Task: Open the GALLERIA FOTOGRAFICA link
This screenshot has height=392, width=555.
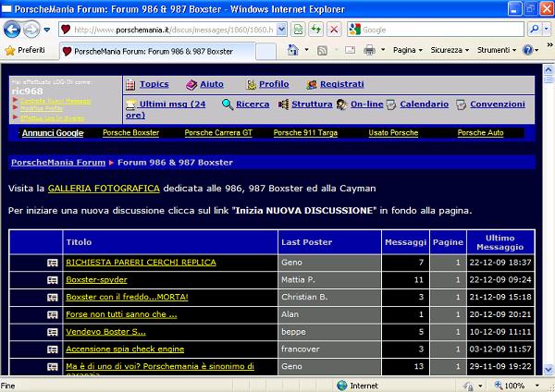Action: pyautogui.click(x=104, y=189)
